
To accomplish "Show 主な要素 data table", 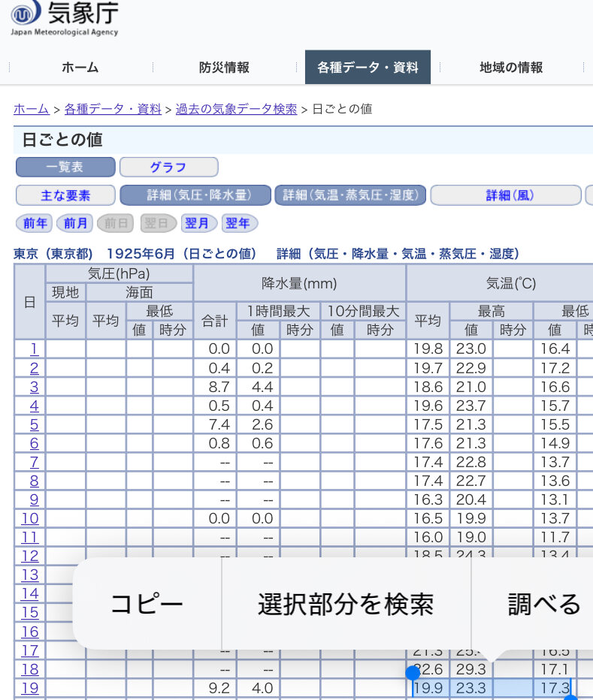I will (x=65, y=195).
